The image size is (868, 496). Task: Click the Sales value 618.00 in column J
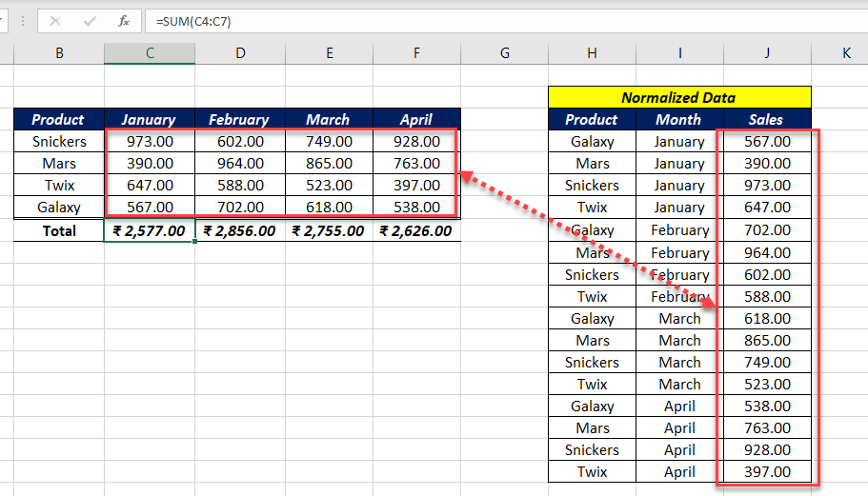pyautogui.click(x=767, y=319)
